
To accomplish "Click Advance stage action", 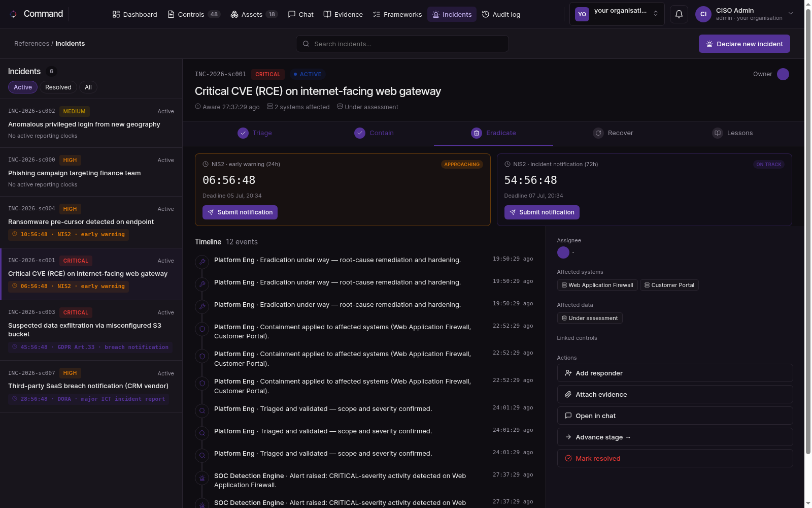I will [x=674, y=437].
